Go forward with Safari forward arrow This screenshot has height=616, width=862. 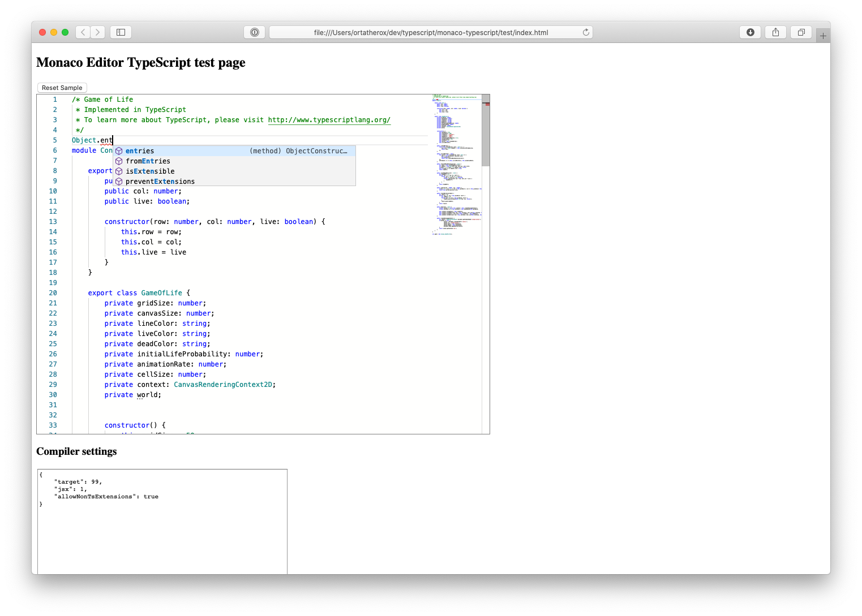[98, 32]
